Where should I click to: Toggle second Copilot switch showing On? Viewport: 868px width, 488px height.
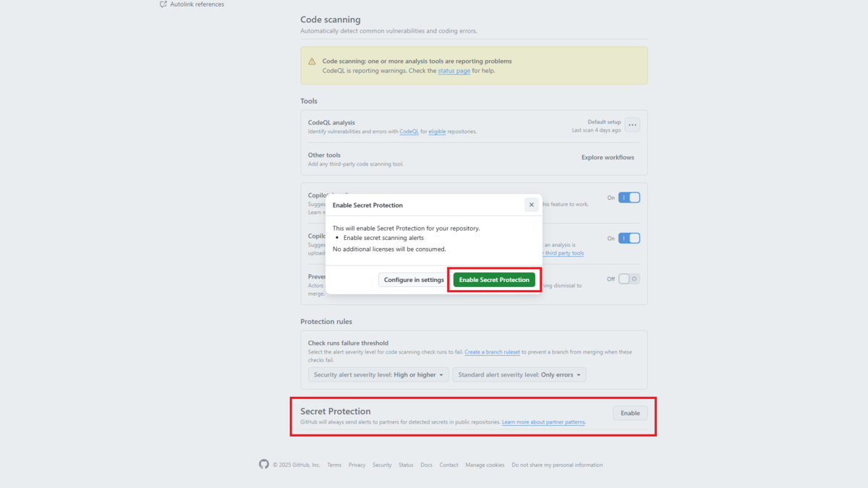tap(629, 238)
